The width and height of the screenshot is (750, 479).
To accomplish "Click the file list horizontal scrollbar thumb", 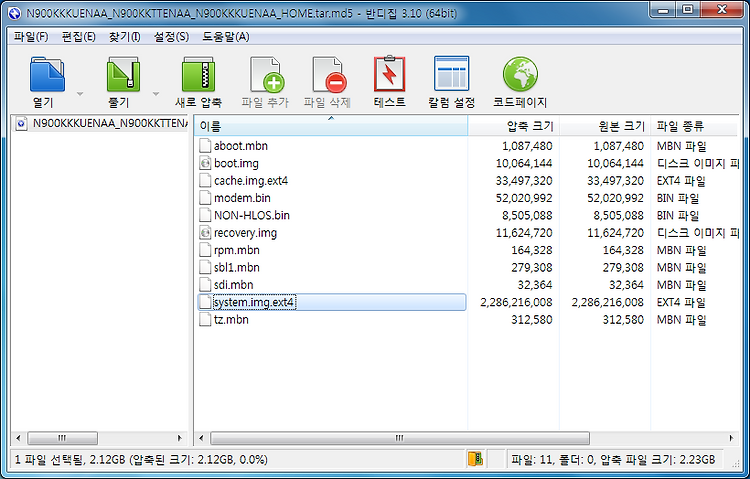I will click(x=400, y=438).
